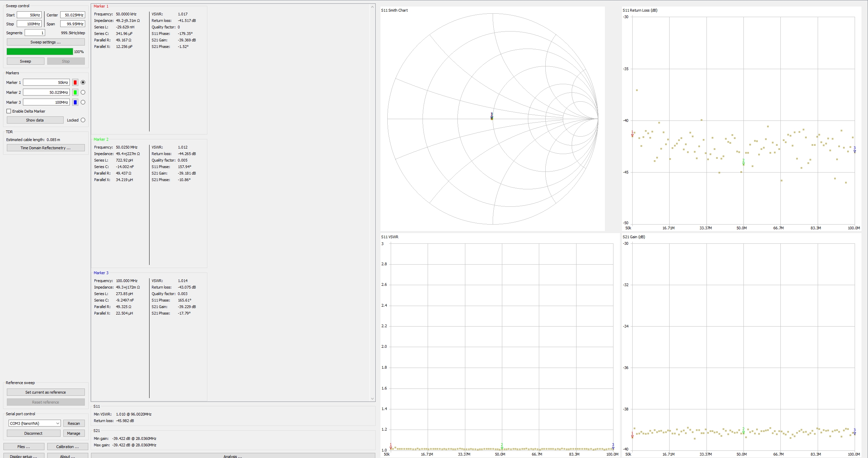This screenshot has height=458, width=868.
Task: Click marker 1 on Return Loss chart
Action: click(632, 134)
